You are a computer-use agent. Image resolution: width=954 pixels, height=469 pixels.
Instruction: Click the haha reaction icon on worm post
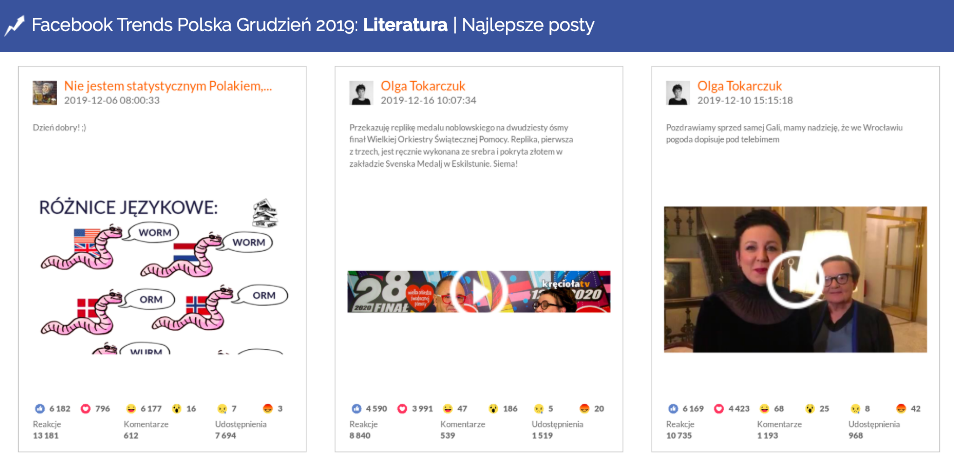131,409
